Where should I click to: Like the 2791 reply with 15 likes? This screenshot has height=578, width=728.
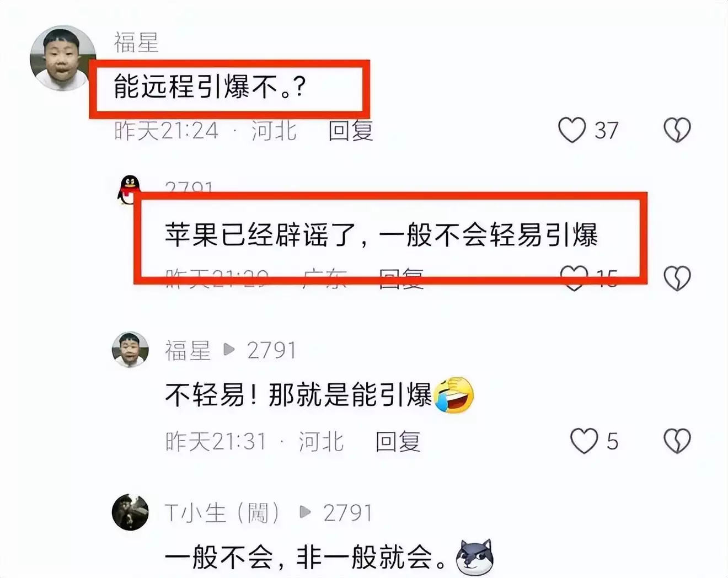(574, 278)
